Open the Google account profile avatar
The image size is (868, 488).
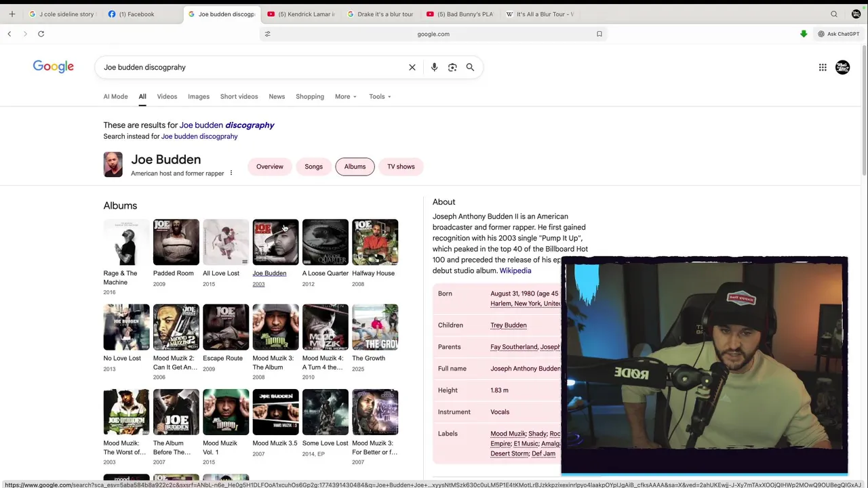[842, 67]
